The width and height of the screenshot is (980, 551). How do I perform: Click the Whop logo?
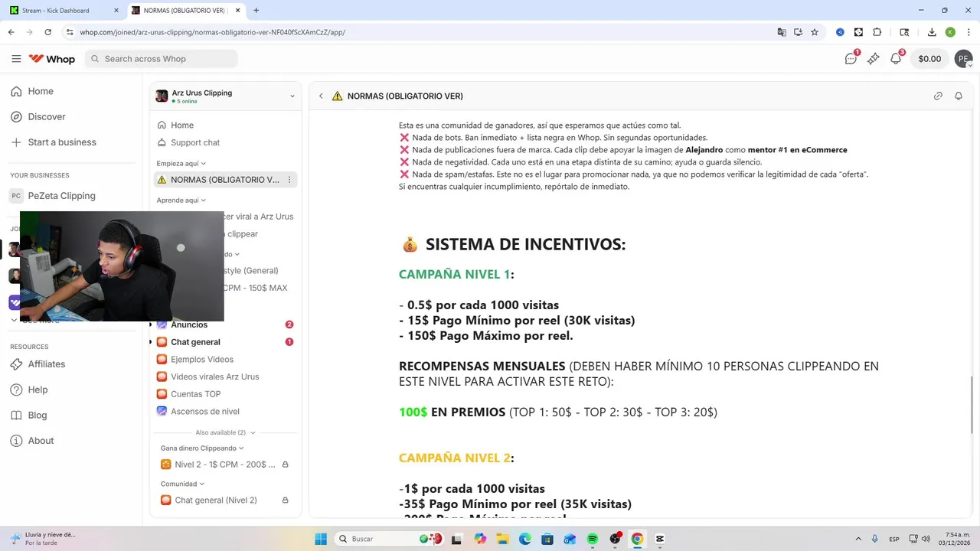(x=51, y=59)
